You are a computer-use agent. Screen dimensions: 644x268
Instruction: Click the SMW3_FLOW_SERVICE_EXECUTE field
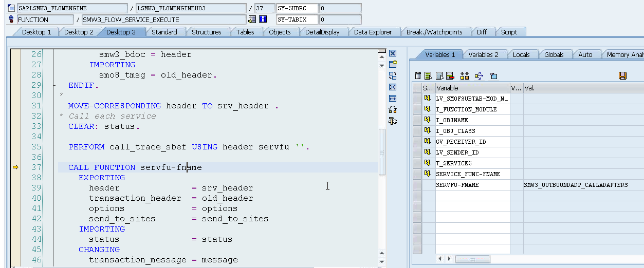point(164,20)
